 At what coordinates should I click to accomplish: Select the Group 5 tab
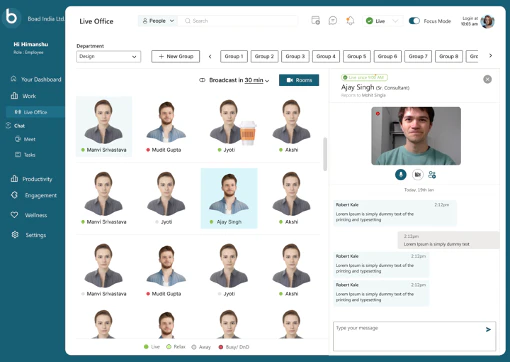[x=357, y=56]
